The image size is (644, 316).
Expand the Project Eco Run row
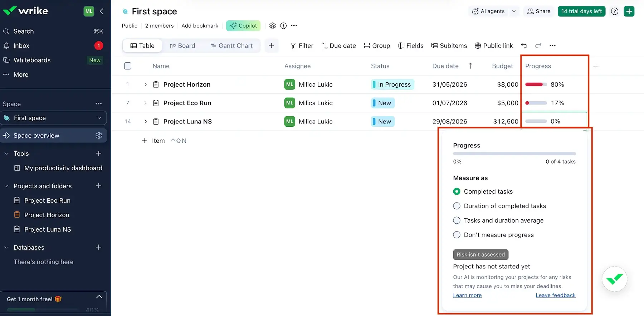tap(145, 103)
